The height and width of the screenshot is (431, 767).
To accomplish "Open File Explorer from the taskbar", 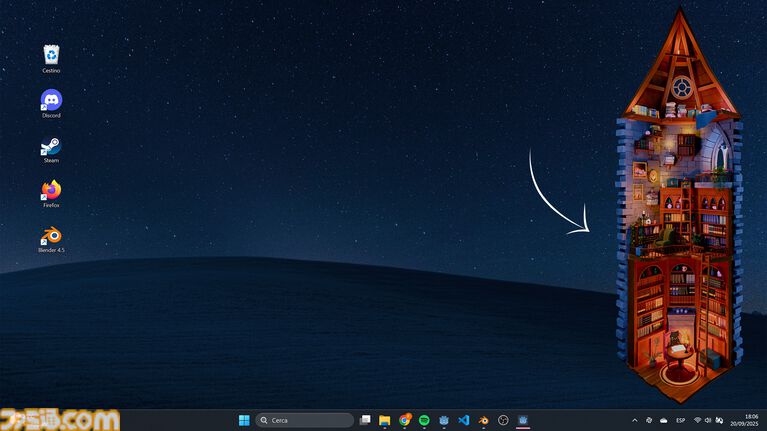I will [384, 420].
